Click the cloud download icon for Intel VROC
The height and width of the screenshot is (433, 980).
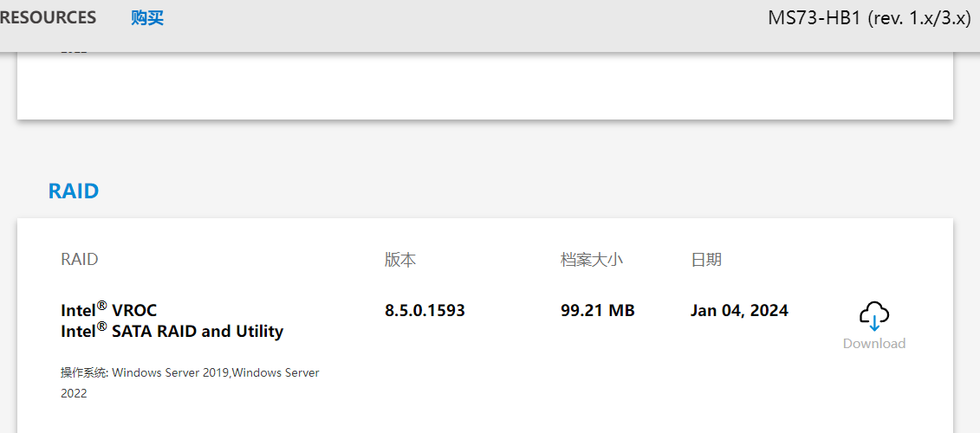tap(873, 316)
